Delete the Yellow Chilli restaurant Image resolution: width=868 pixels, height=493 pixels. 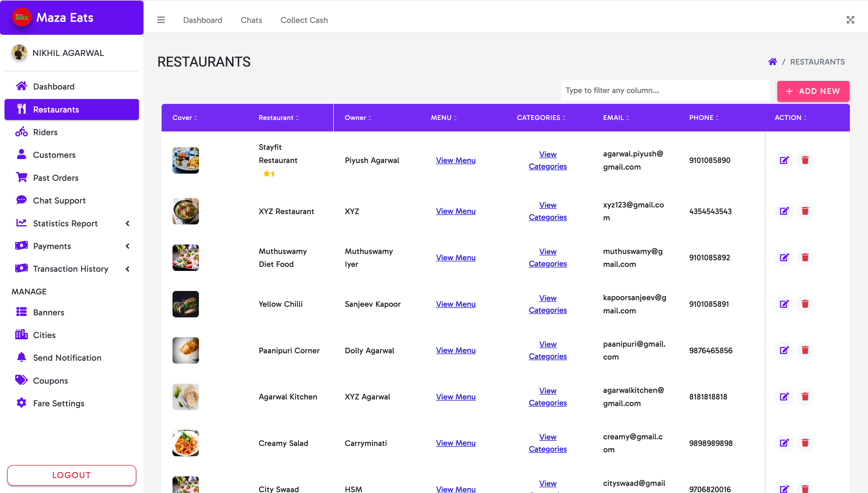pyautogui.click(x=805, y=304)
